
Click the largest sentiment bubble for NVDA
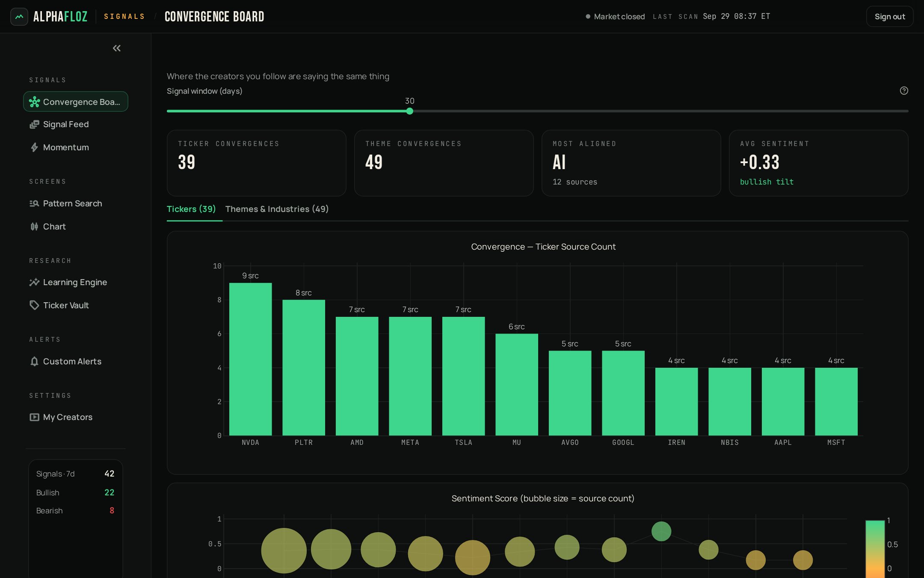pos(284,551)
